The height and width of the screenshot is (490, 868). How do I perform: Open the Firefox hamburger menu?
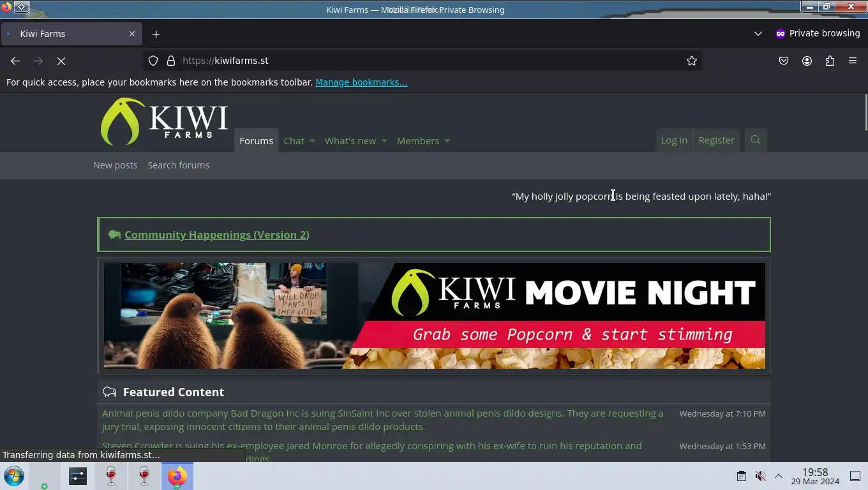click(853, 61)
